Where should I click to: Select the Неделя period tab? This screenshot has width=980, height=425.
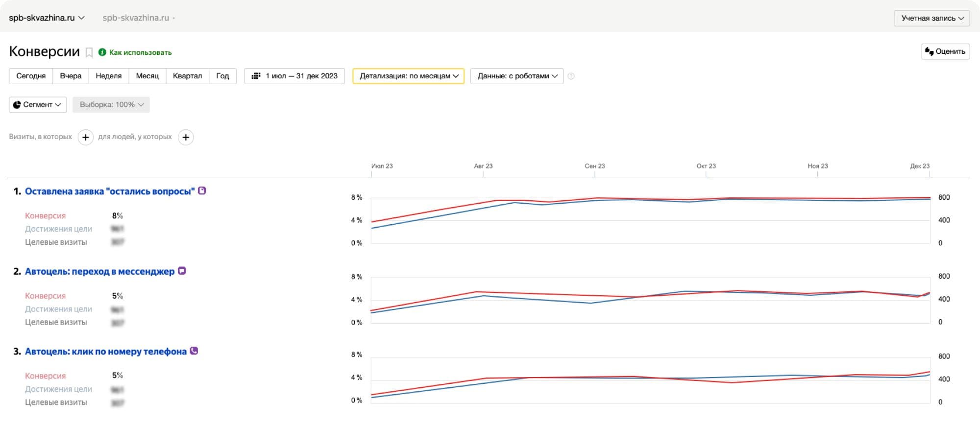pos(108,76)
